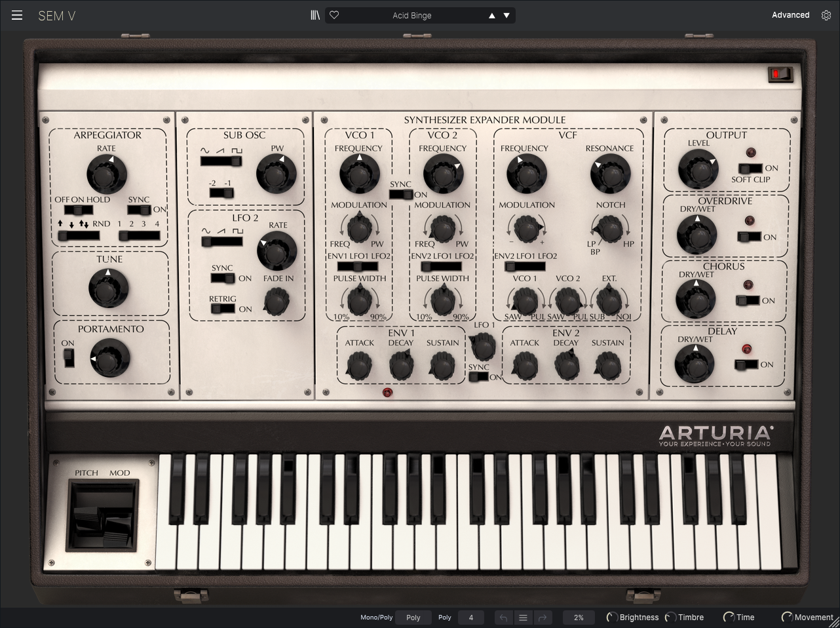Click the red power switch on panel
Viewport: 840px width, 628px height.
click(x=779, y=74)
